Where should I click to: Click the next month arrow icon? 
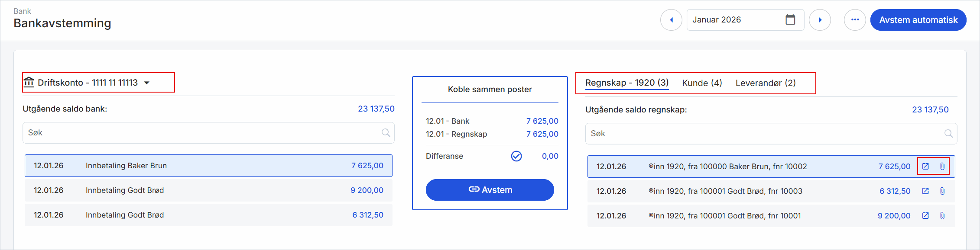click(x=820, y=19)
